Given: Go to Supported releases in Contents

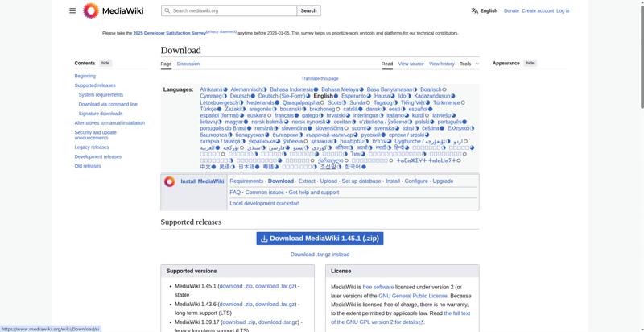Looking at the screenshot, I should coord(95,85).
